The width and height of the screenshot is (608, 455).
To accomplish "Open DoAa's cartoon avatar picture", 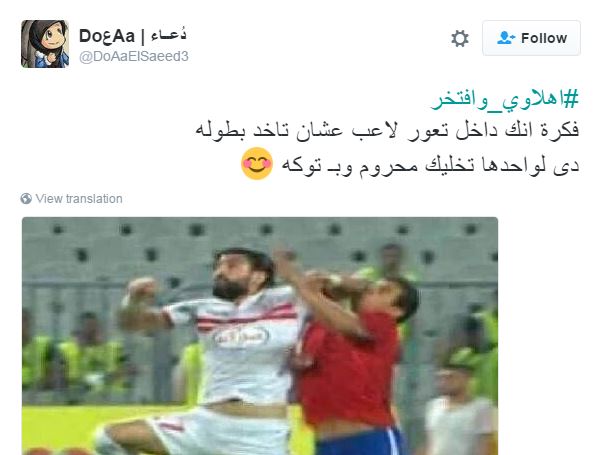I will [45, 44].
